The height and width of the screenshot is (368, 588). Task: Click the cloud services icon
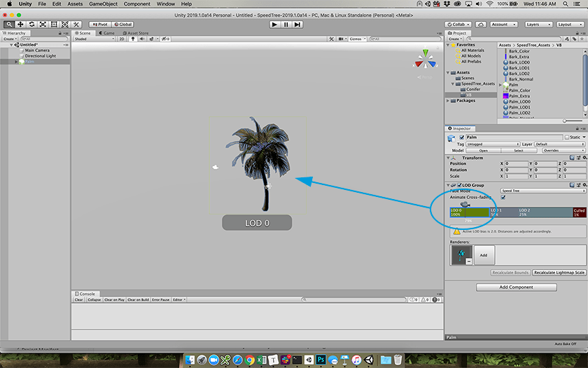tap(482, 25)
